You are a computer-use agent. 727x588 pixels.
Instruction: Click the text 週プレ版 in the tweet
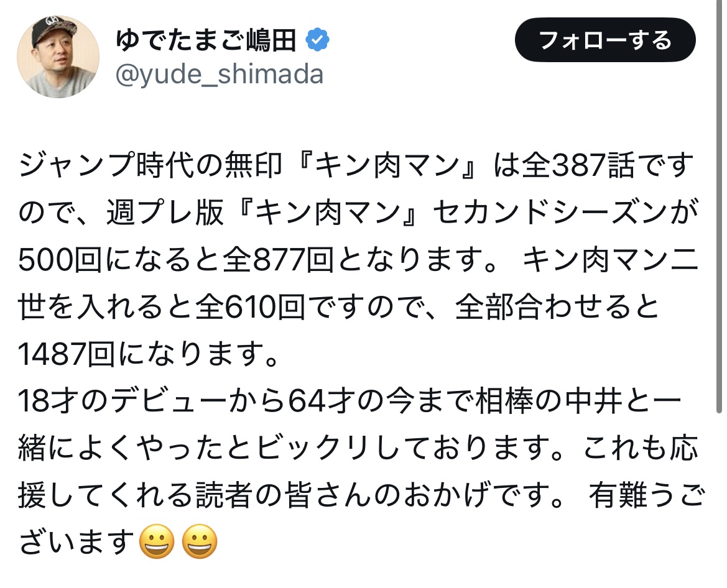coord(165,212)
